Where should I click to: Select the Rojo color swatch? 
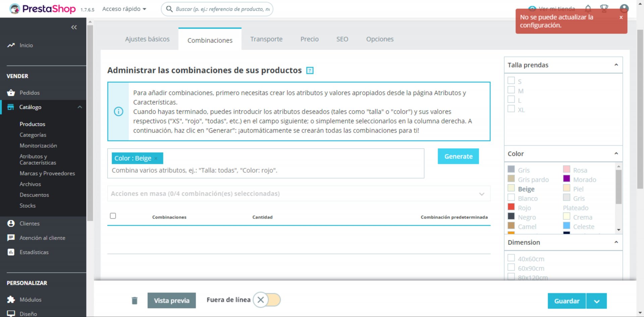coord(511,207)
